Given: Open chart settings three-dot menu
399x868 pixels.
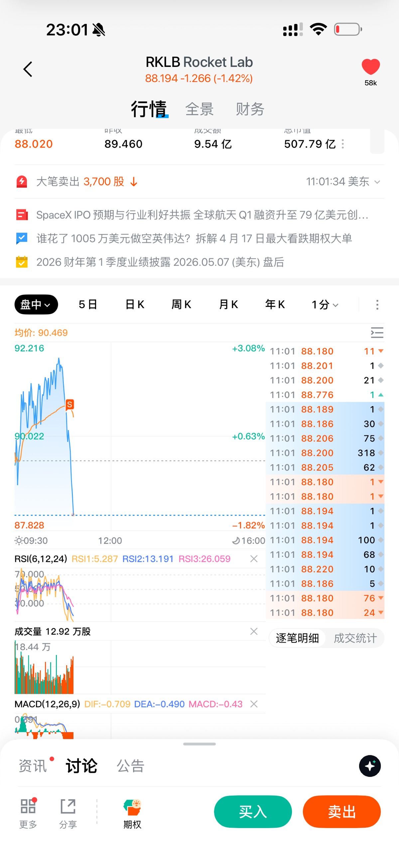Looking at the screenshot, I should click(x=377, y=305).
